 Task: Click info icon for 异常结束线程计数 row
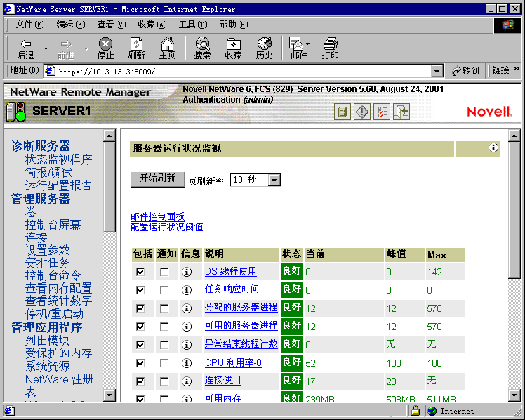[187, 345]
